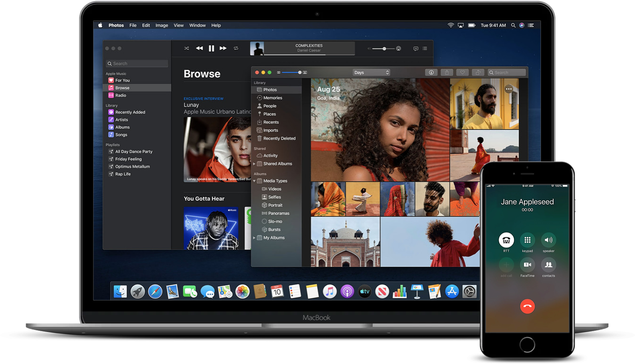Viewport: 635px width, 364px height.
Task: Tap the keypad button on iPhone call
Action: [x=528, y=240]
